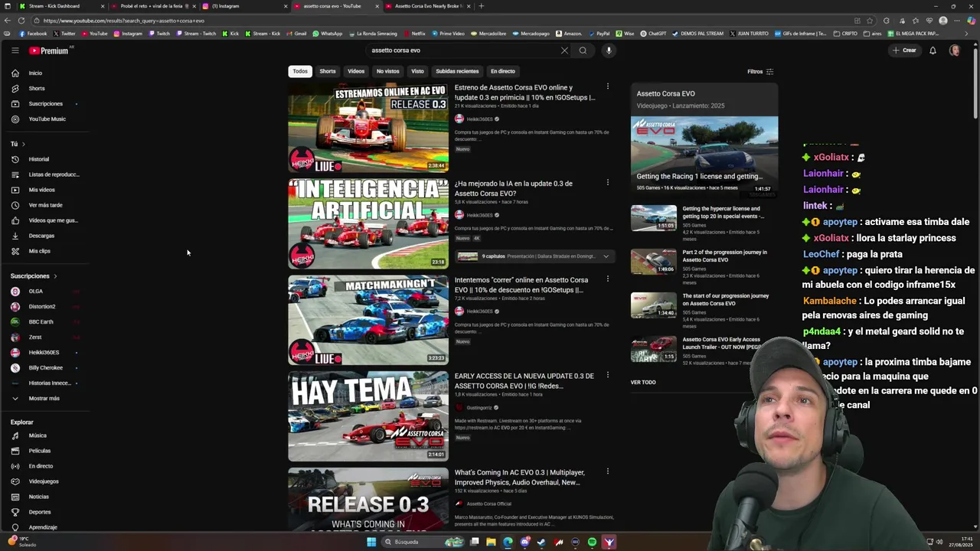
Task: Open options menu for ¿Ha mejorado la IA video
Action: pyautogui.click(x=608, y=182)
